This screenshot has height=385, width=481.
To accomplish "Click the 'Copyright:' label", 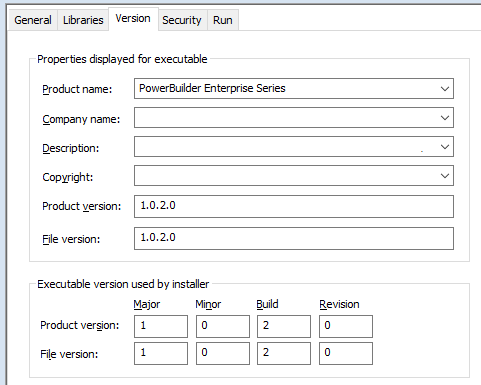I will click(68, 177).
